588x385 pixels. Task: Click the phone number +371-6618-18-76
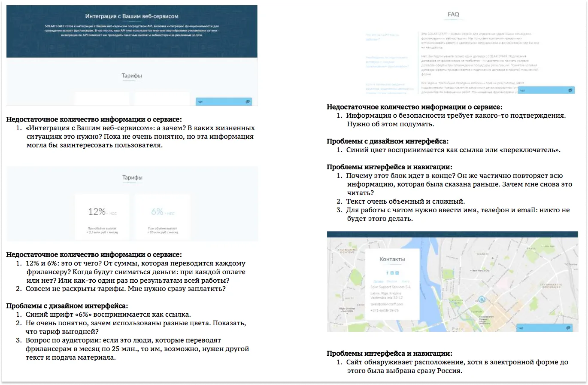tap(385, 310)
